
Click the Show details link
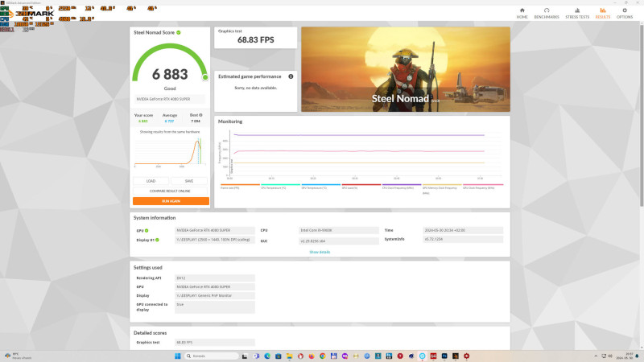pos(320,252)
